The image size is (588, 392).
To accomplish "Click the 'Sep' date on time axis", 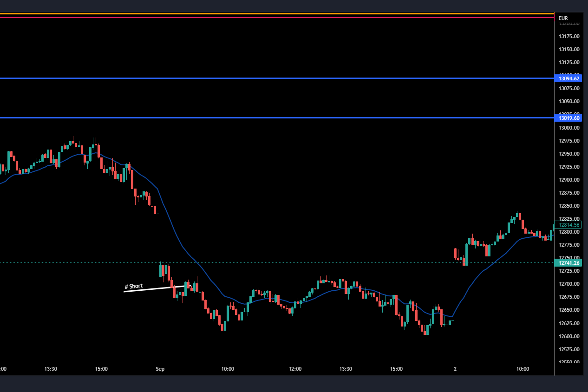I will 160,369.
